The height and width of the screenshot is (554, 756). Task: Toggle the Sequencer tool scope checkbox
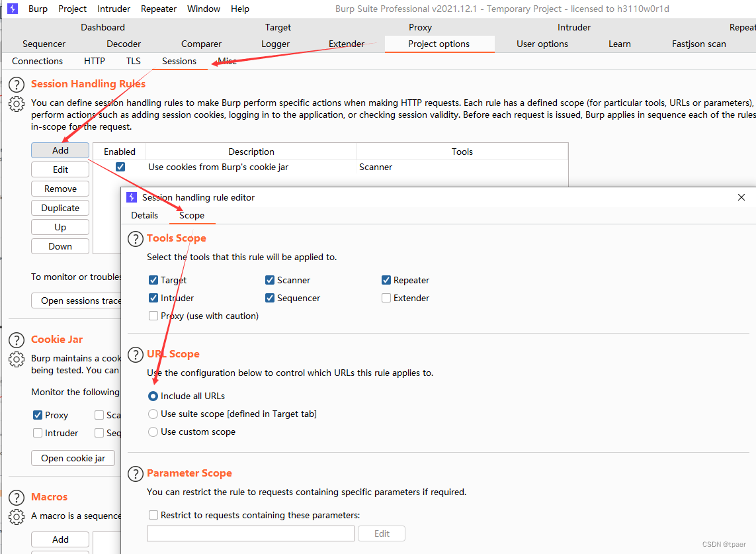(x=269, y=298)
